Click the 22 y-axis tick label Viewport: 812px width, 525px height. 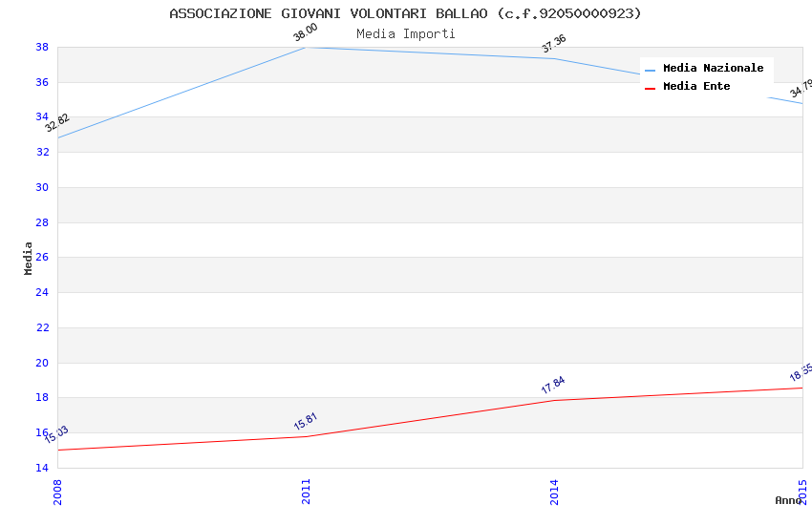pyautogui.click(x=42, y=327)
